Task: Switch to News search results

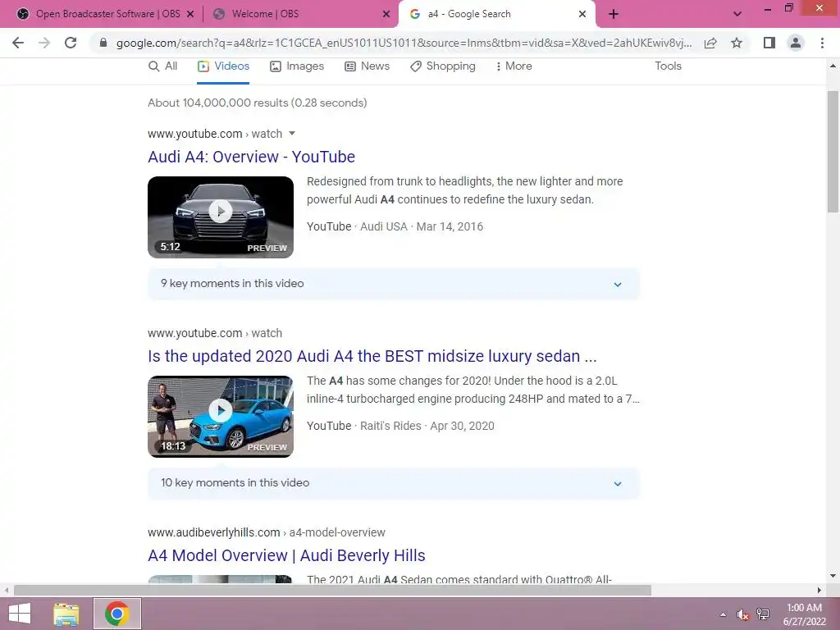Action: click(367, 66)
